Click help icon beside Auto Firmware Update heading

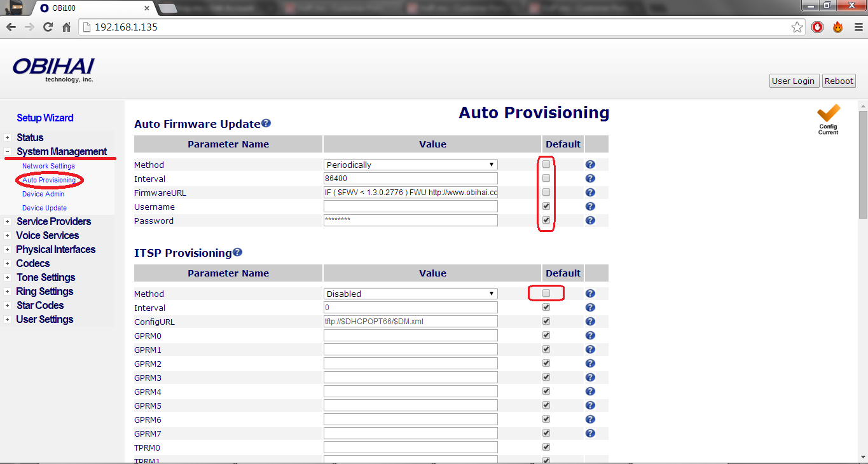coord(266,123)
